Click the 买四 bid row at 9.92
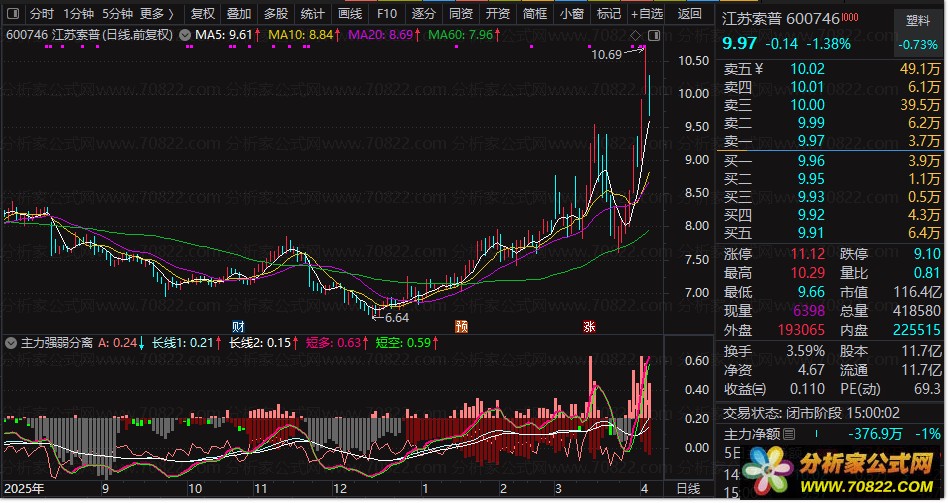This screenshot has width=950, height=503. 831,215
